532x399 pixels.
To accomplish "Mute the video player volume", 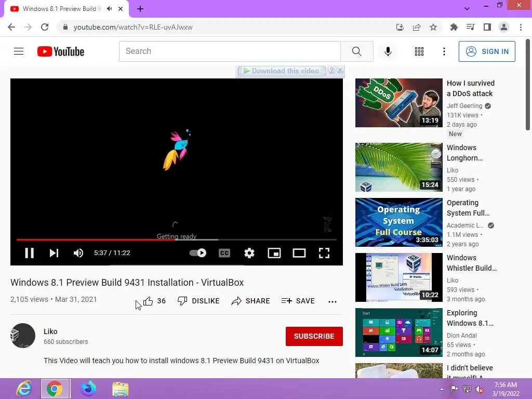I will (x=78, y=253).
